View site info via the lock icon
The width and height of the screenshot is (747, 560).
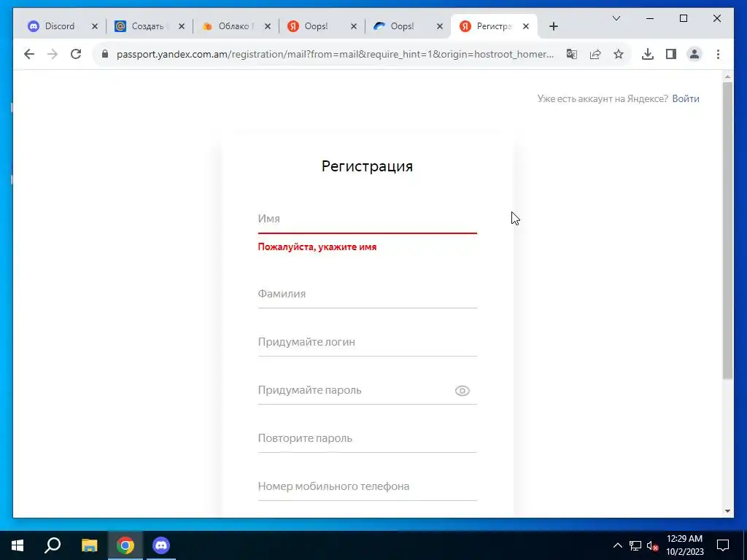click(x=105, y=54)
